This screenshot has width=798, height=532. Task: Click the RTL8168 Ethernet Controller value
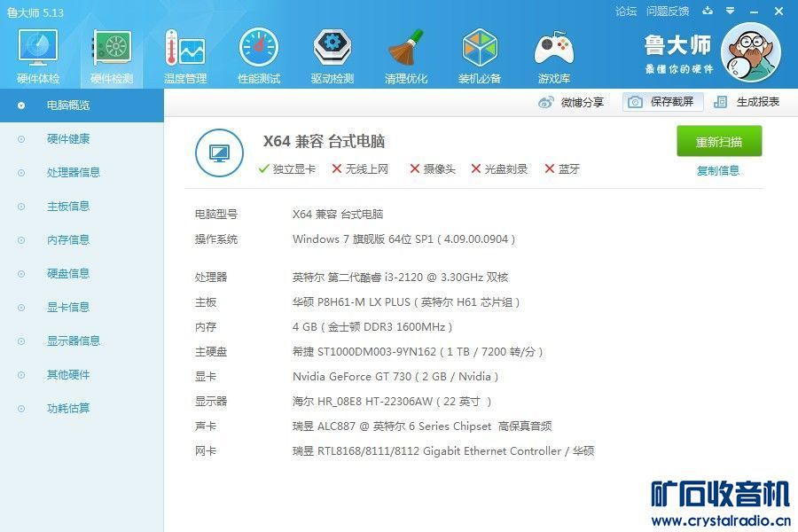[443, 451]
